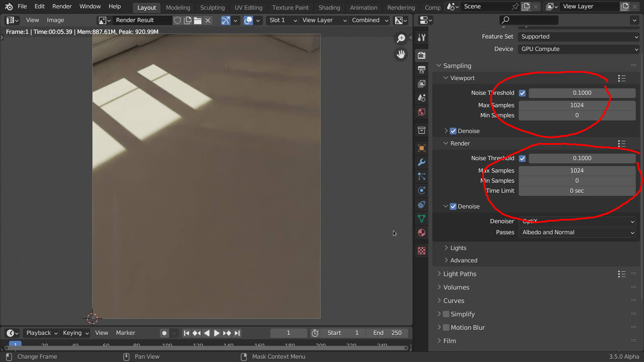Screen dimensions: 644x362
Task: Unlink the Render Result image
Action: (x=208, y=20)
